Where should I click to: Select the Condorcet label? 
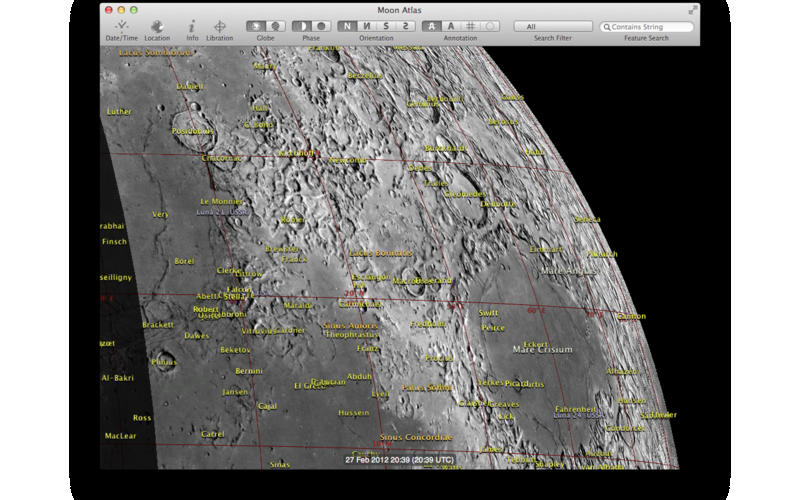(625, 428)
